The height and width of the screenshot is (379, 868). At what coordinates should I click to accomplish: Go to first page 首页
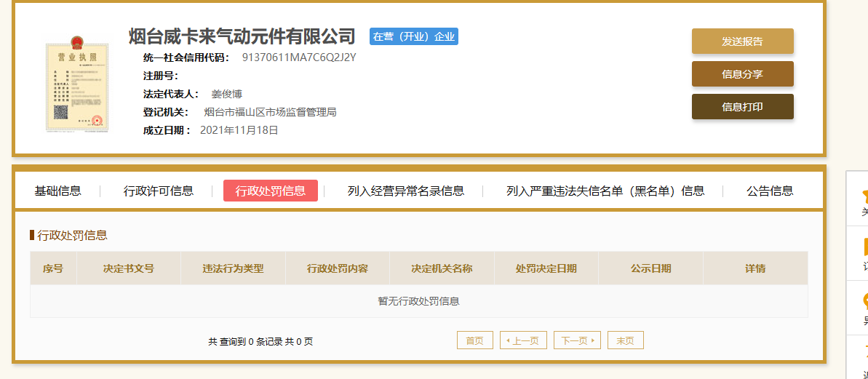pos(474,340)
